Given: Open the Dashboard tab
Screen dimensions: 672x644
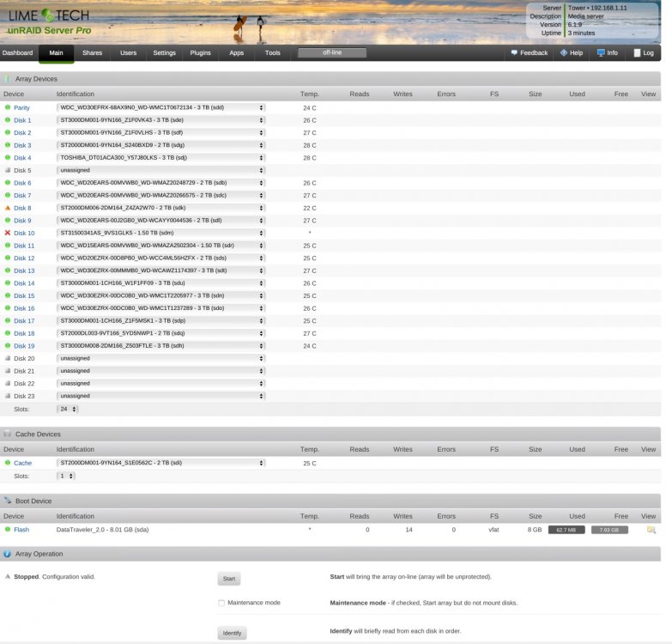Looking at the screenshot, I should point(17,52).
